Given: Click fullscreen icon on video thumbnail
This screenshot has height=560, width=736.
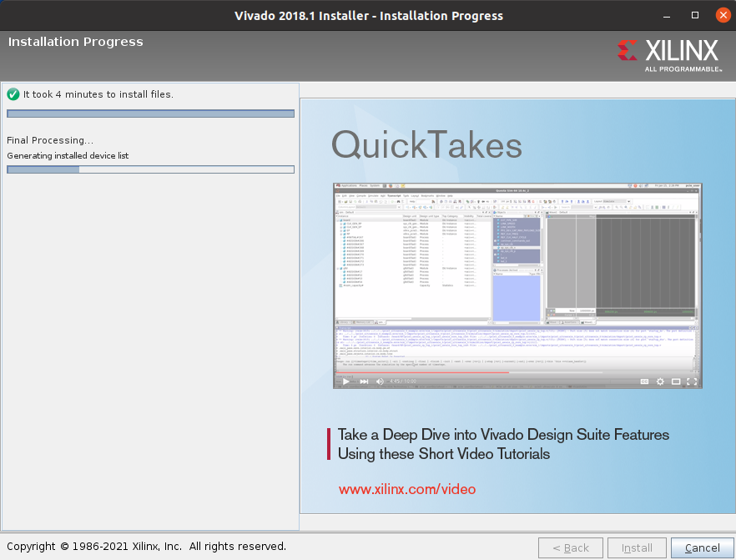Looking at the screenshot, I should (692, 381).
